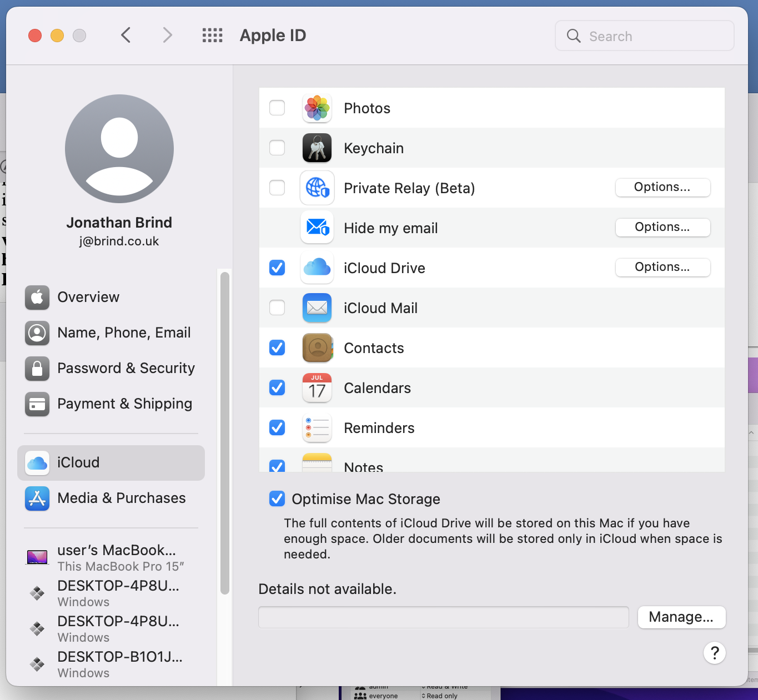Uncheck the Notes checkbox
The width and height of the screenshot is (758, 700).
(277, 466)
